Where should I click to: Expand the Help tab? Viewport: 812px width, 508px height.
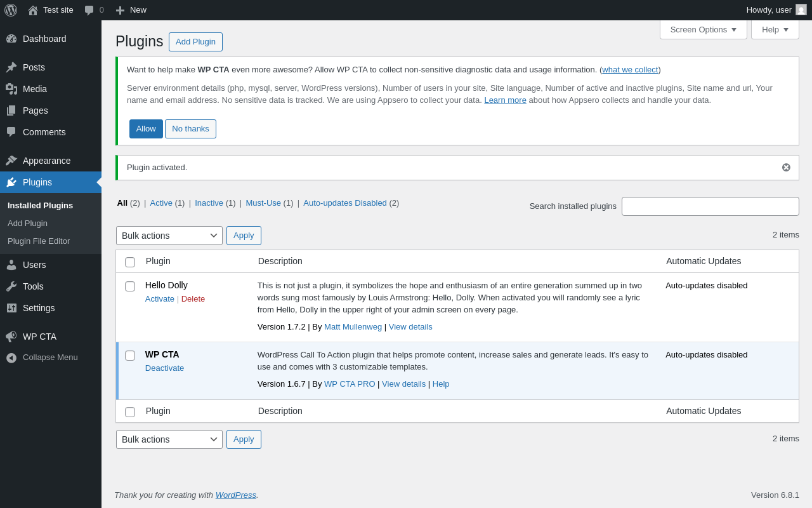(x=775, y=29)
